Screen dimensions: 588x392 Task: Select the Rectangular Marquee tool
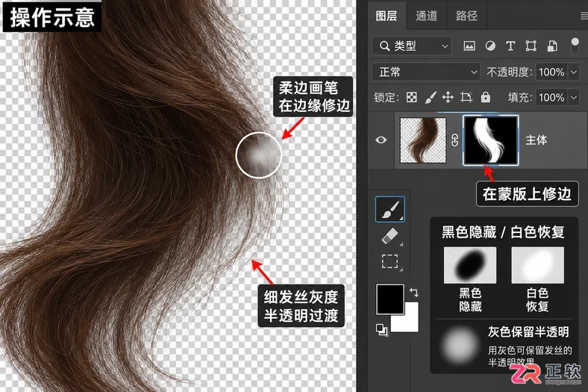coord(390,261)
